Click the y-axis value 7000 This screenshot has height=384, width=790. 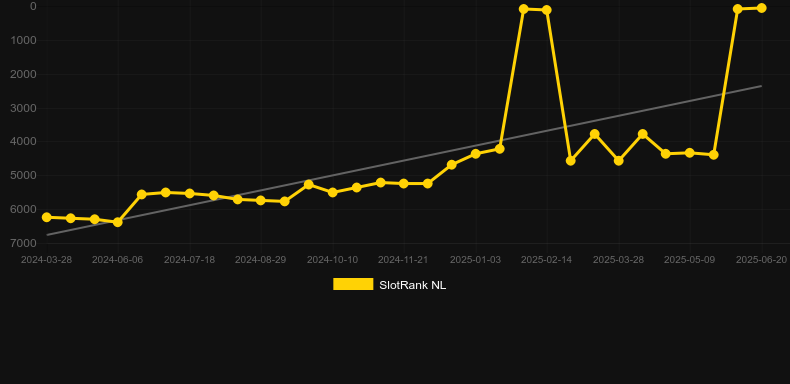(23, 243)
